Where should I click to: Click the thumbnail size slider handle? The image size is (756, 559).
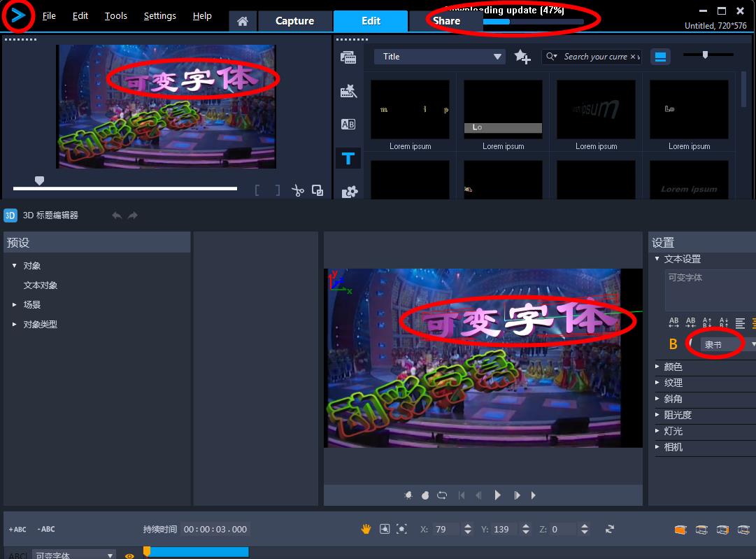click(x=706, y=55)
